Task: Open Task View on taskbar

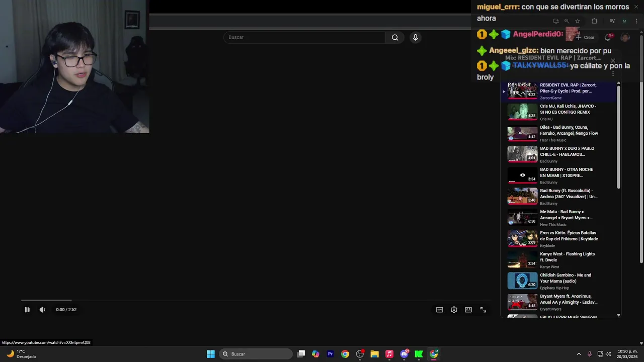Action: pyautogui.click(x=301, y=354)
